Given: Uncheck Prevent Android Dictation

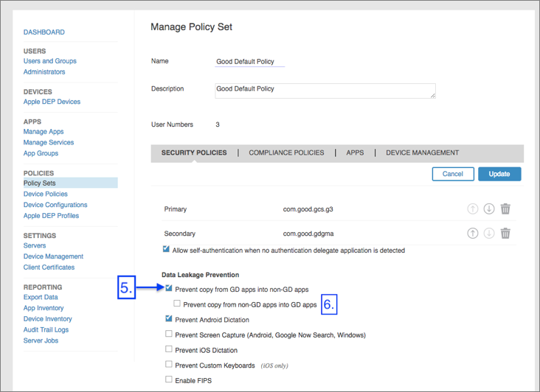Looking at the screenshot, I should [170, 319].
